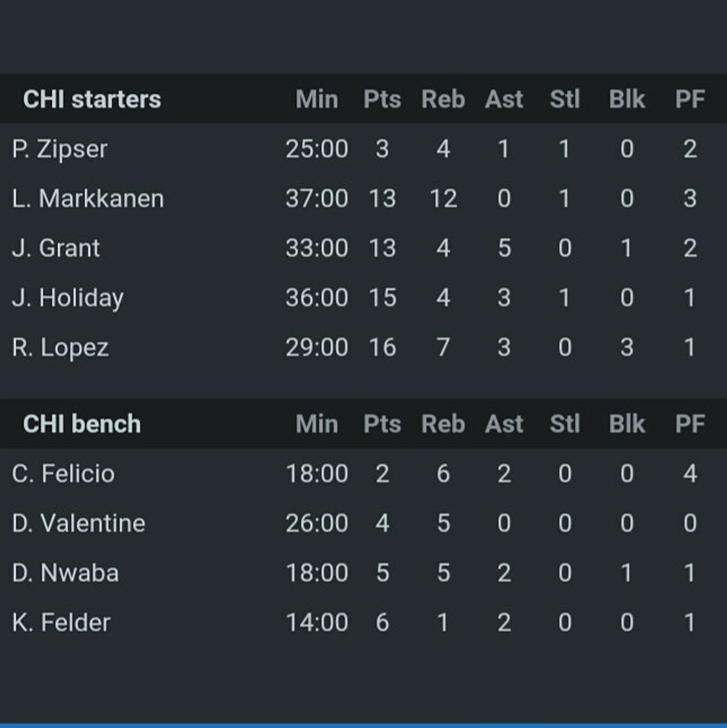
Task: Click the CHI bench section header
Action: [82, 424]
